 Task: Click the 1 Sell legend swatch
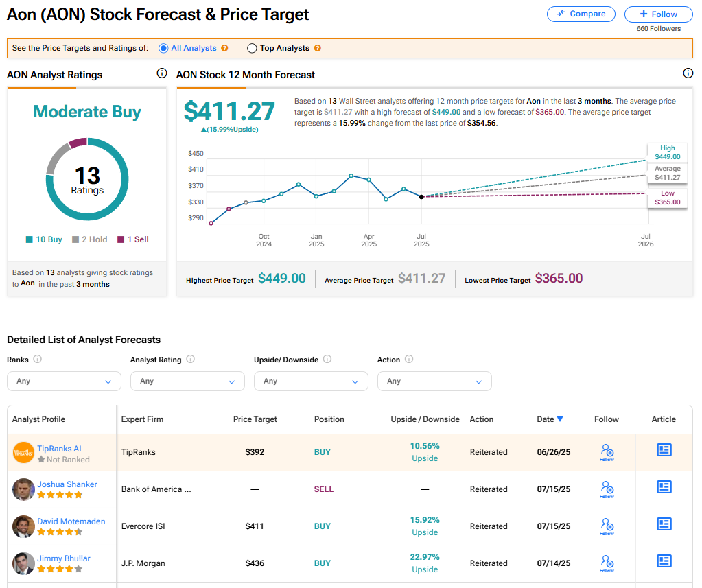121,239
